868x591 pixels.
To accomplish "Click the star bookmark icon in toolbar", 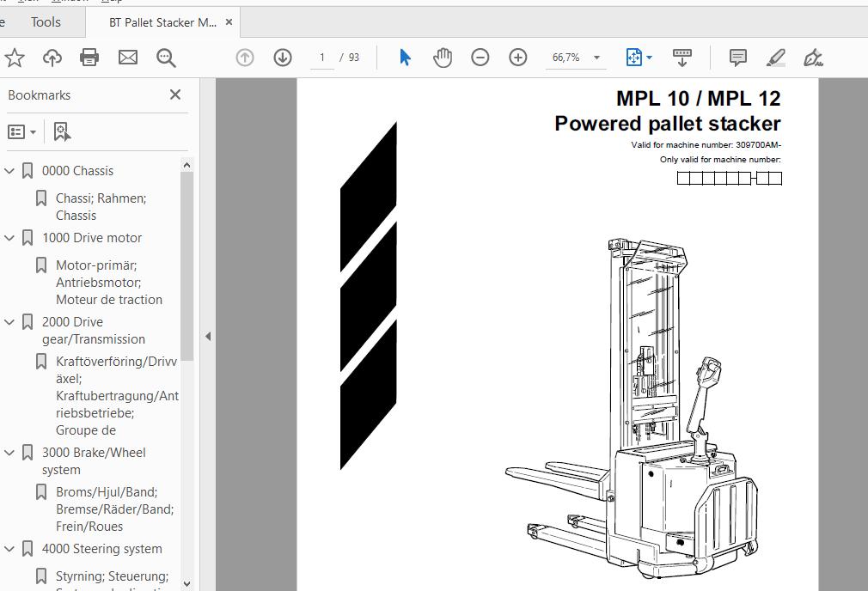I will (15, 58).
